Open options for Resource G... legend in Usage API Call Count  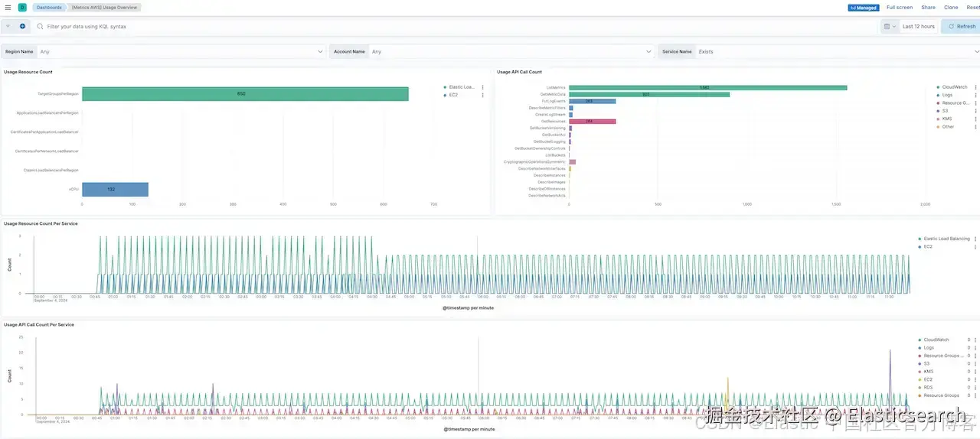tap(975, 102)
